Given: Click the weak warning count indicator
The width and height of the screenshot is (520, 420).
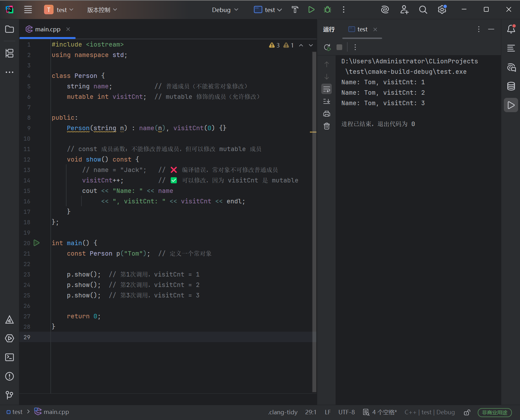Looking at the screenshot, I should pyautogui.click(x=288, y=45).
